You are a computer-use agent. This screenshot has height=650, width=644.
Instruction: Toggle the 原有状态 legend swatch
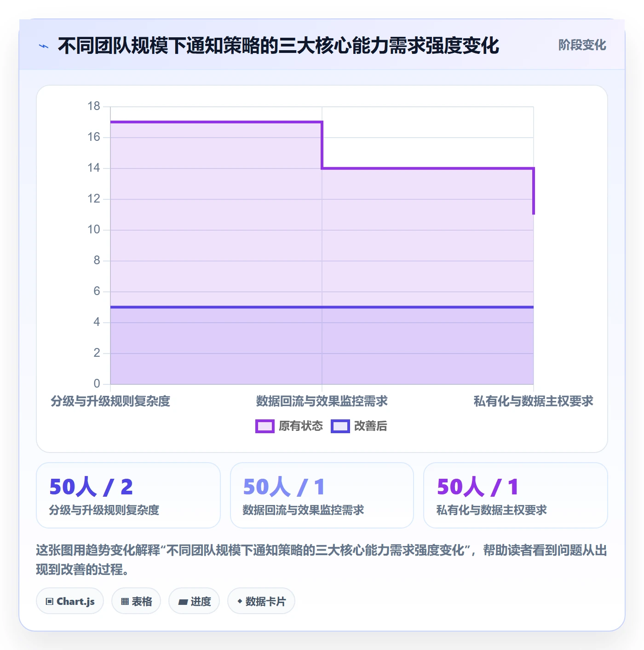265,426
